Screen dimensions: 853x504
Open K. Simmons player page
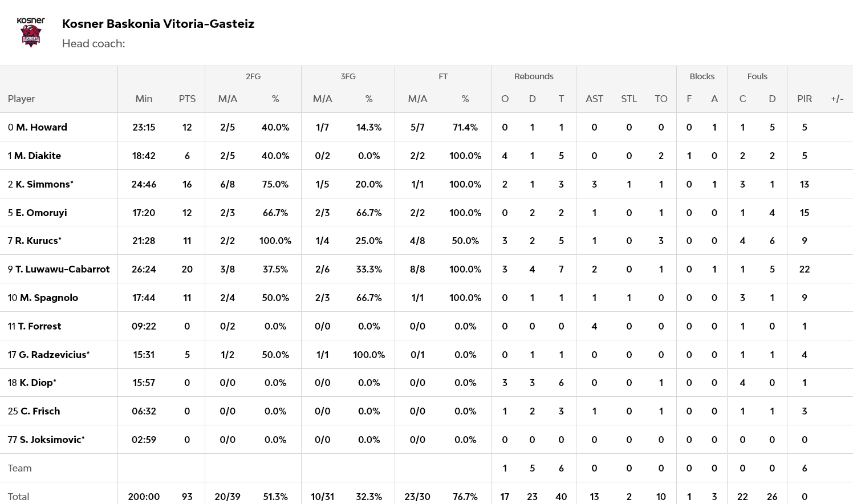click(43, 184)
